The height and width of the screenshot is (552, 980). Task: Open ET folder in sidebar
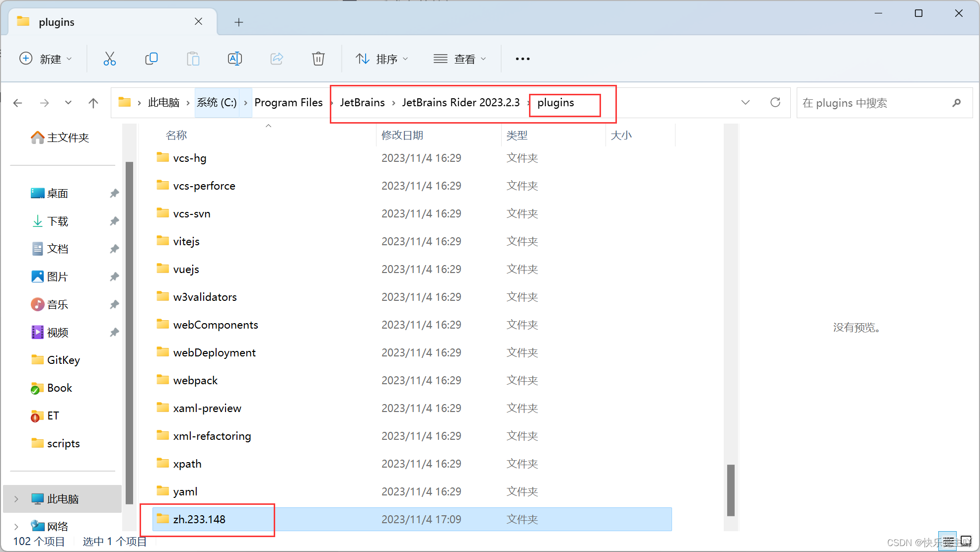[x=45, y=415]
